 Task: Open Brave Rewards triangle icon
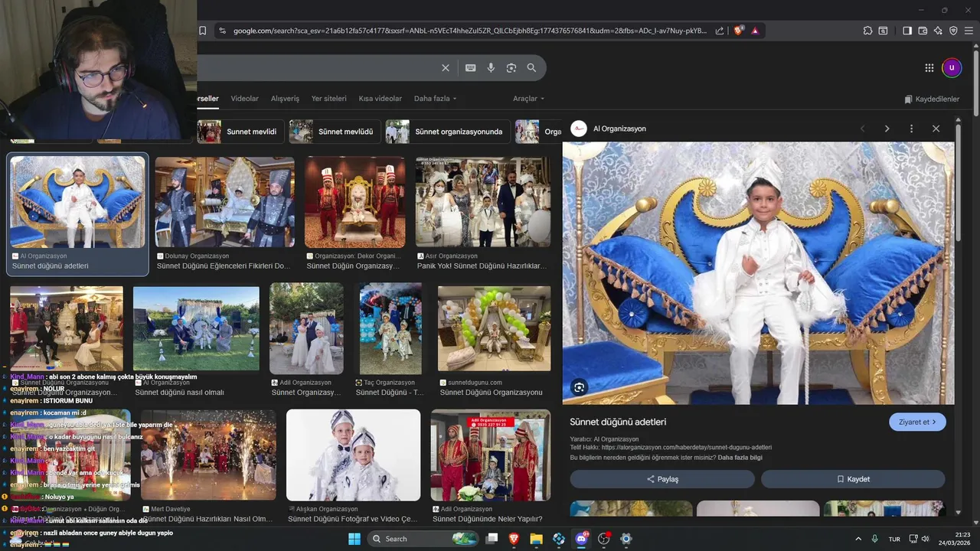pos(755,31)
